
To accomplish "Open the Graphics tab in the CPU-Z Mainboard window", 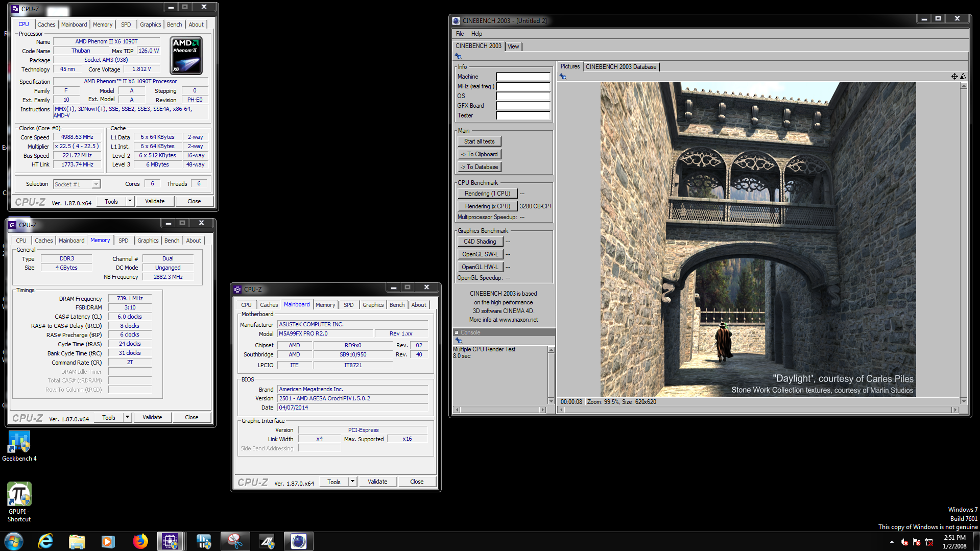I will [x=373, y=305].
